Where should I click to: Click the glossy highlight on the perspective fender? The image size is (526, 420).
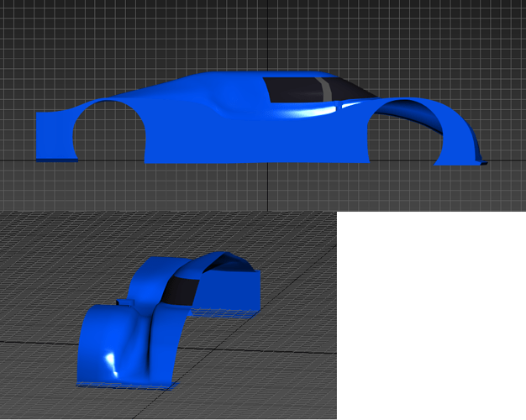click(x=109, y=361)
